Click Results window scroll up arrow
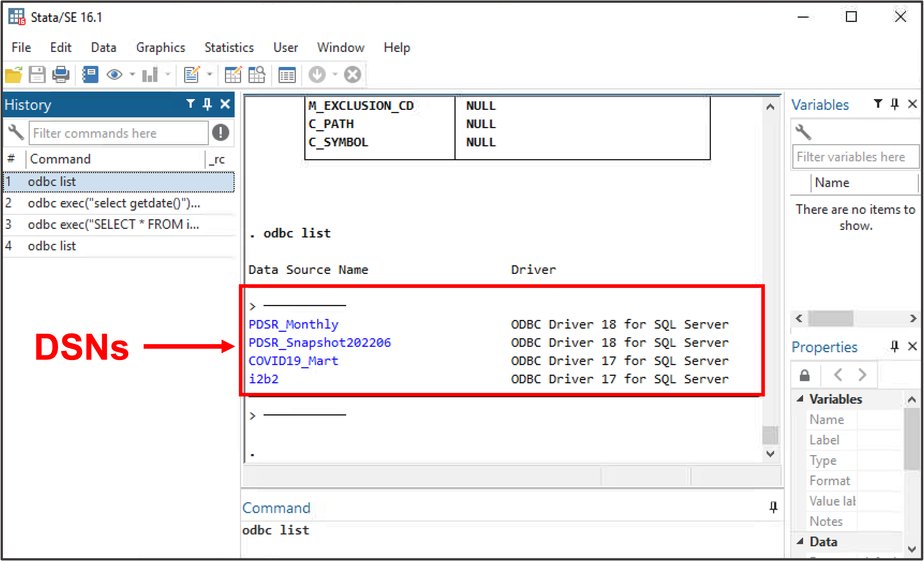Screen dimensions: 924x561 (x=770, y=107)
